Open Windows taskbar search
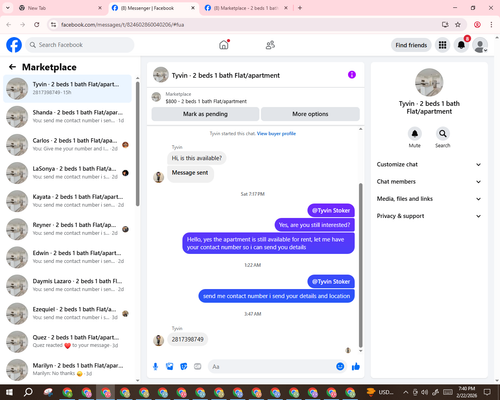This screenshot has width=500, height=400. point(28,392)
